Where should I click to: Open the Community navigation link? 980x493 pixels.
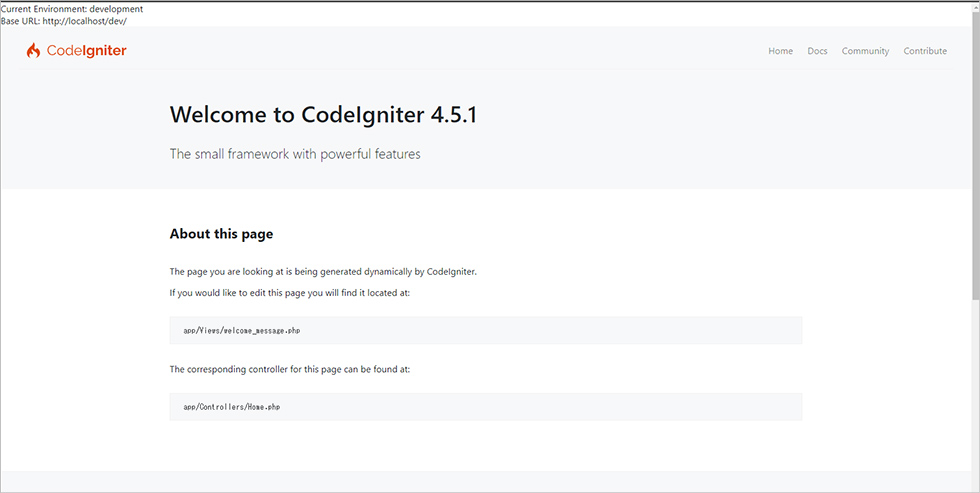coord(865,51)
